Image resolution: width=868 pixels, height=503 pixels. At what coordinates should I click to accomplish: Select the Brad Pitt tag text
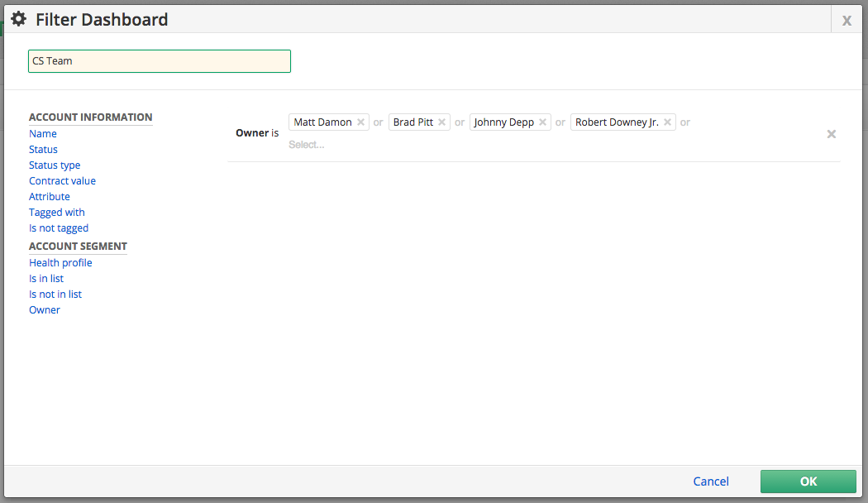[x=413, y=122]
